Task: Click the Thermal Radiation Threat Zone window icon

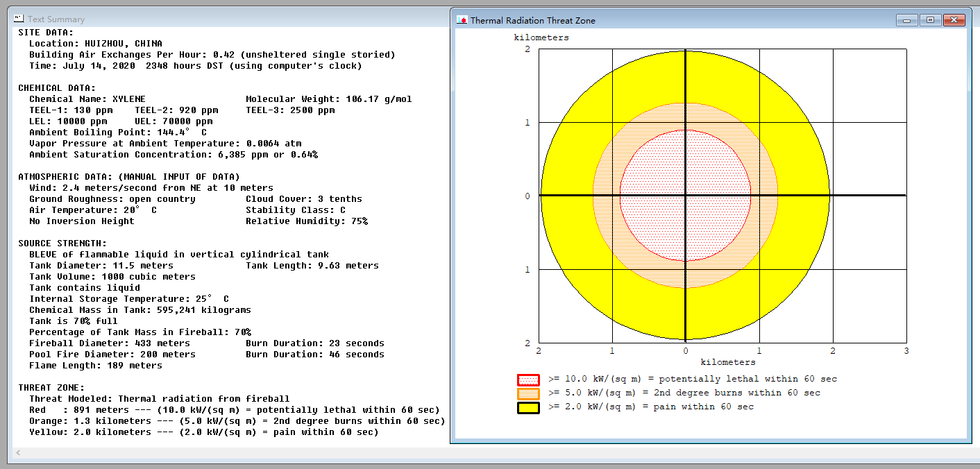Action: [x=462, y=20]
